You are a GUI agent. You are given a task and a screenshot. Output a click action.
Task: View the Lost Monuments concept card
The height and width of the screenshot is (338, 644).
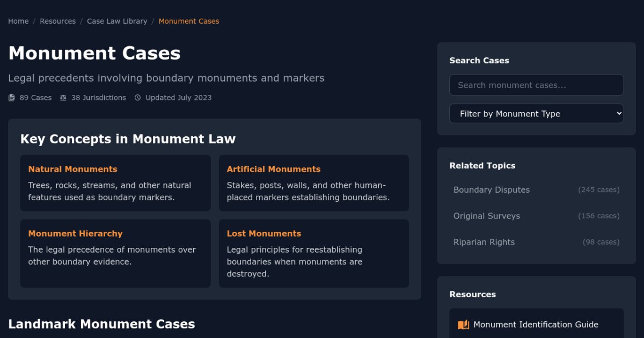coord(314,253)
